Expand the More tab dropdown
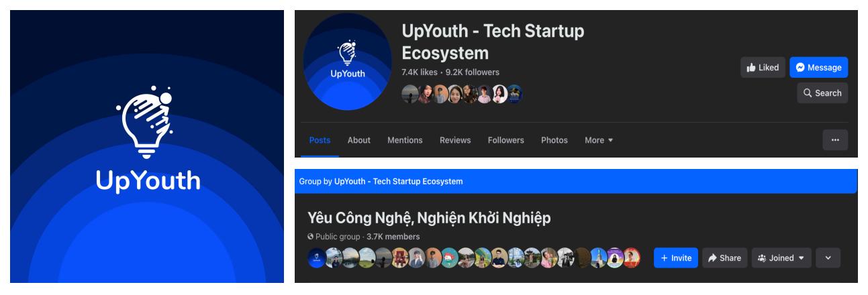The height and width of the screenshot is (295, 868). coord(599,140)
